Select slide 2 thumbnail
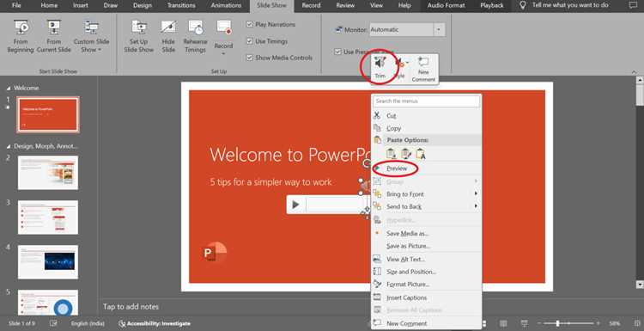644x331 pixels. [x=47, y=172]
